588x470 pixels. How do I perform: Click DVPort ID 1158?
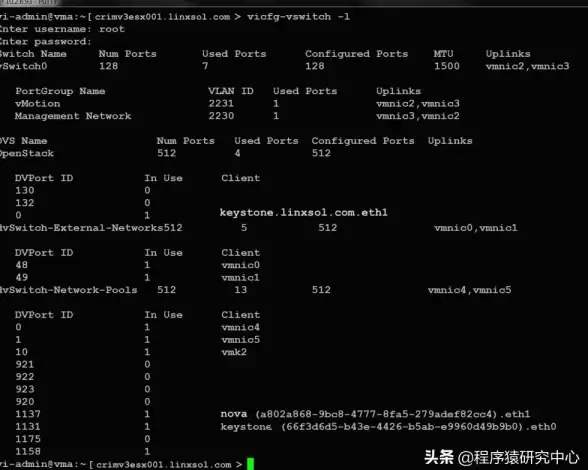coord(28,451)
